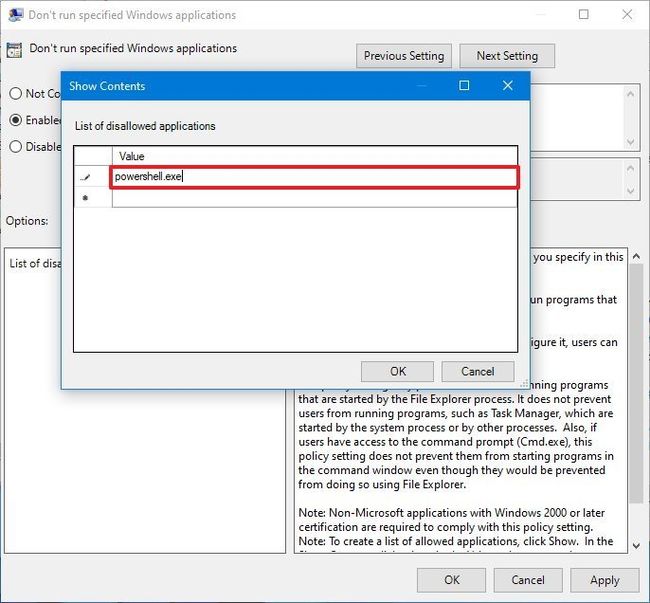
Task: Click the empty new value row
Action: [315, 198]
